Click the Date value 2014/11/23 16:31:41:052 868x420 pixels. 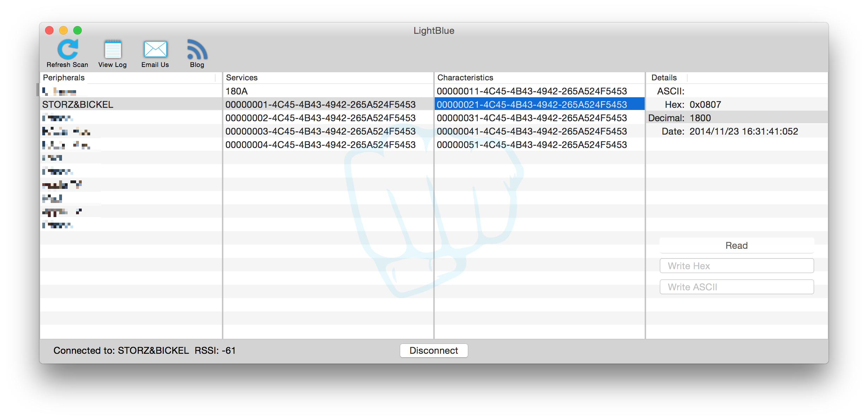coord(744,131)
